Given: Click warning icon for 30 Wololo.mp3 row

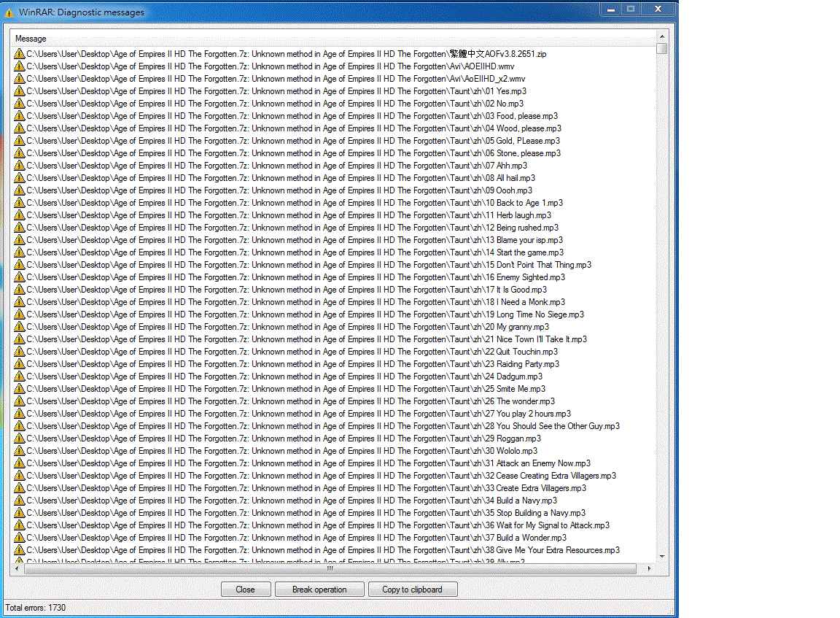Looking at the screenshot, I should click(x=19, y=451).
